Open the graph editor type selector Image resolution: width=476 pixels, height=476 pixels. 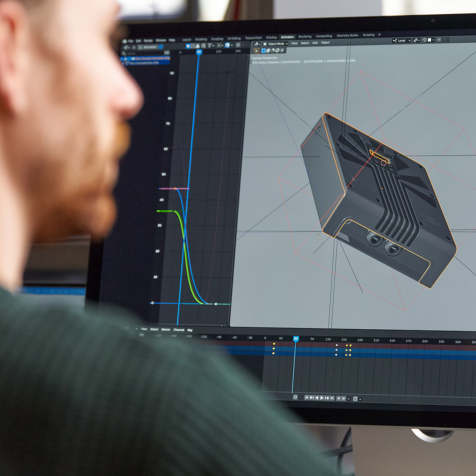click(127, 48)
